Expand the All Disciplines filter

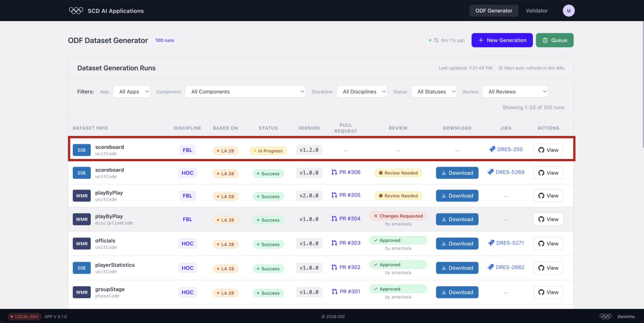coord(362,92)
